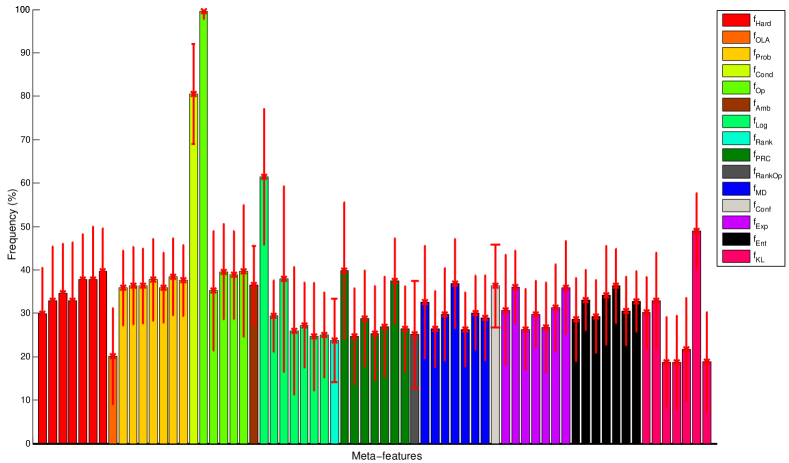Select the tallest pink bar near 49%
Screen dimensions: 789x463
pos(696,337)
